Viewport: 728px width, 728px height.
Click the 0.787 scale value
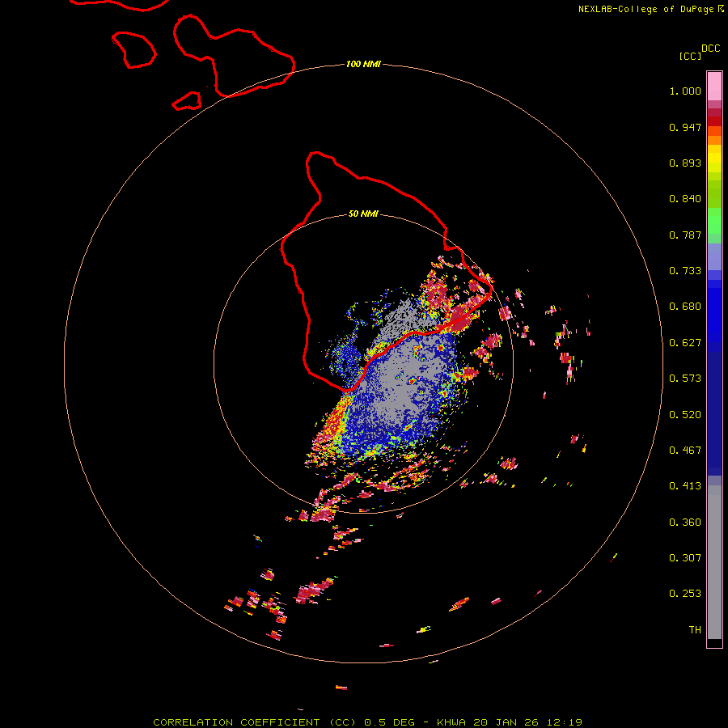coord(685,235)
